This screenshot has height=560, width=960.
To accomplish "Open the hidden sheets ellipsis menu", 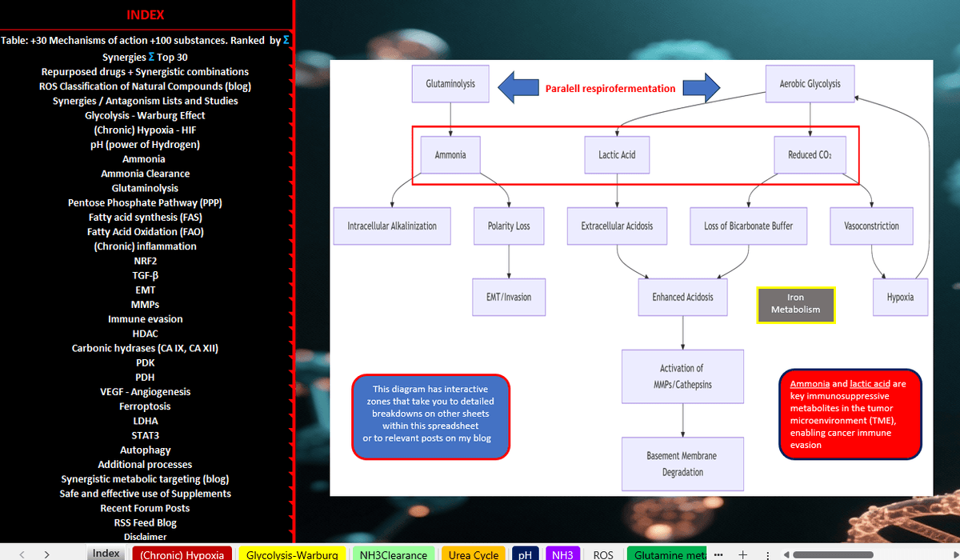I will (718, 554).
